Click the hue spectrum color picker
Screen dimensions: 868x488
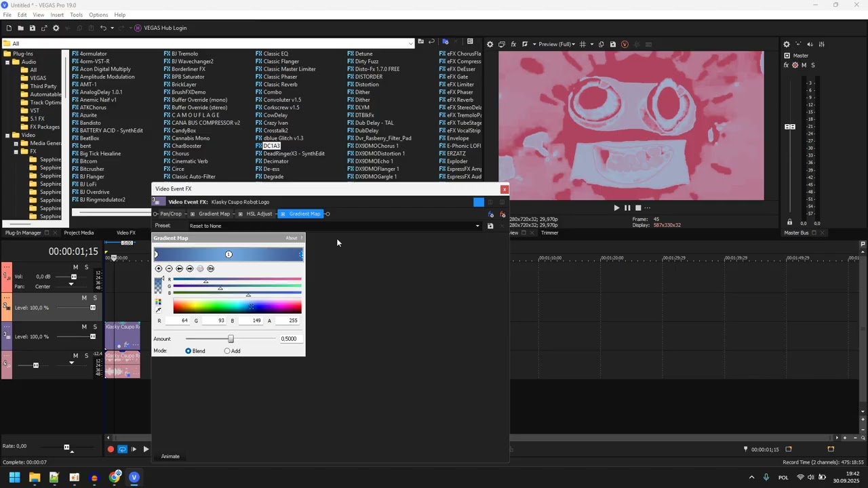[x=237, y=307]
